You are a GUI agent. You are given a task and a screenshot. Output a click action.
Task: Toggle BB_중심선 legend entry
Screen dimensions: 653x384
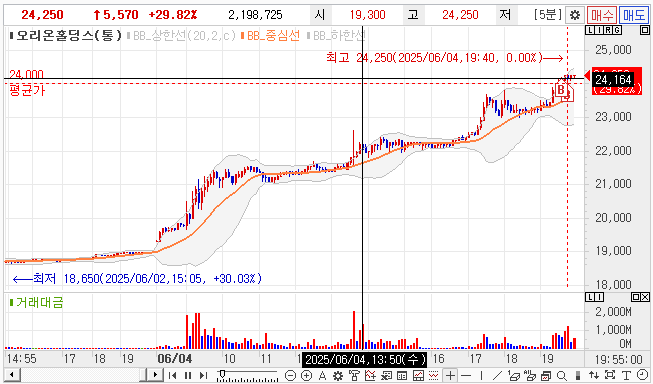pos(270,36)
